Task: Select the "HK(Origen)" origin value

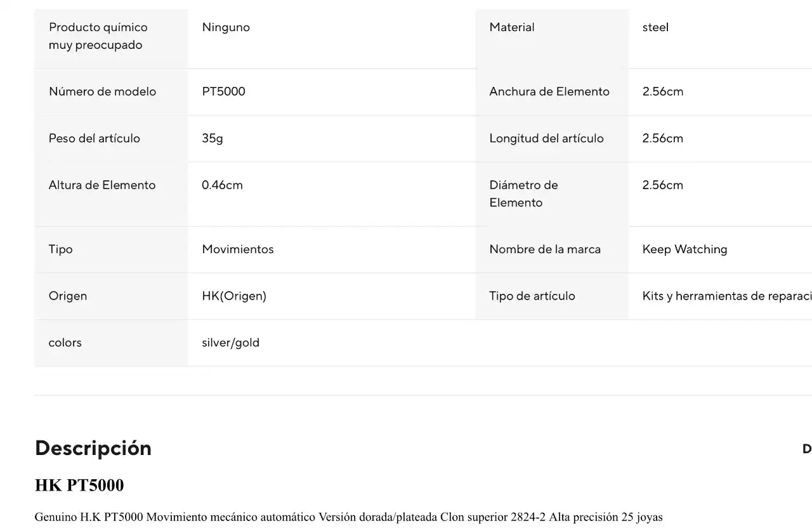Action: click(234, 296)
